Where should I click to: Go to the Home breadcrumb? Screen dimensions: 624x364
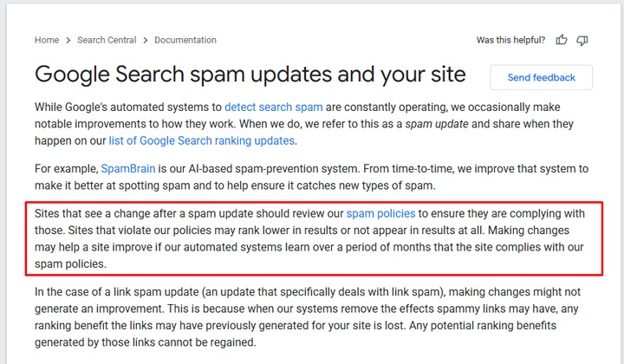47,40
